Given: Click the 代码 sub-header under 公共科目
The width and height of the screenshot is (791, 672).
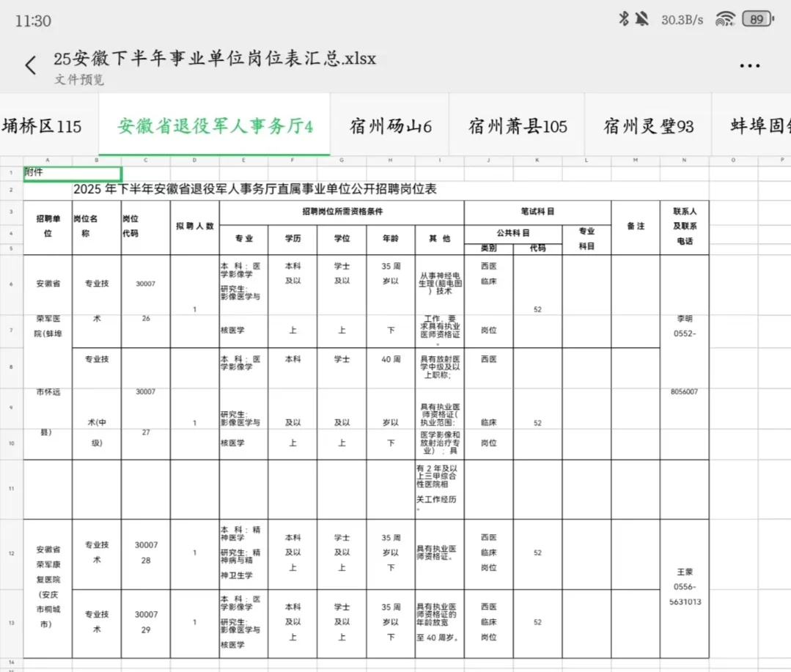Looking at the screenshot, I should pyautogui.click(x=538, y=249).
